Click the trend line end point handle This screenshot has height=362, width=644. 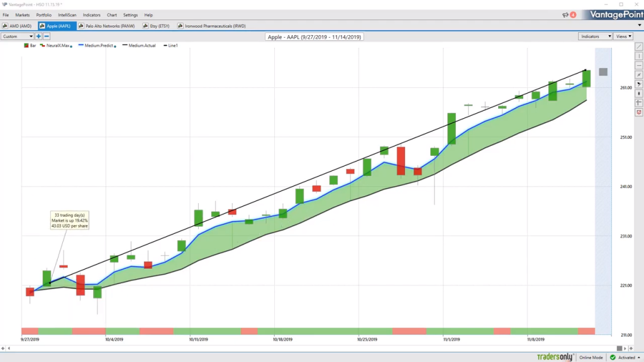(586, 70)
